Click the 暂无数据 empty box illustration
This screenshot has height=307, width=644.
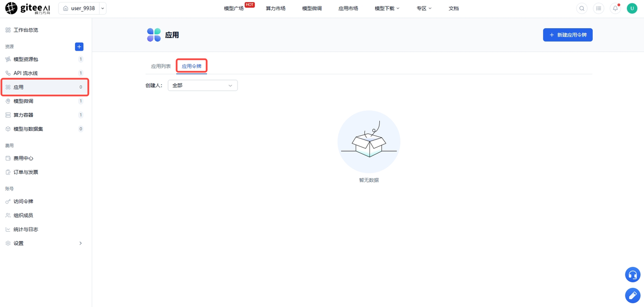coord(369,142)
